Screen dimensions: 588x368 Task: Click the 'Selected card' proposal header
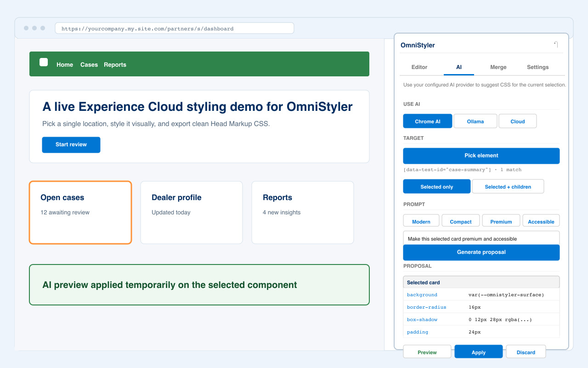coord(481,282)
